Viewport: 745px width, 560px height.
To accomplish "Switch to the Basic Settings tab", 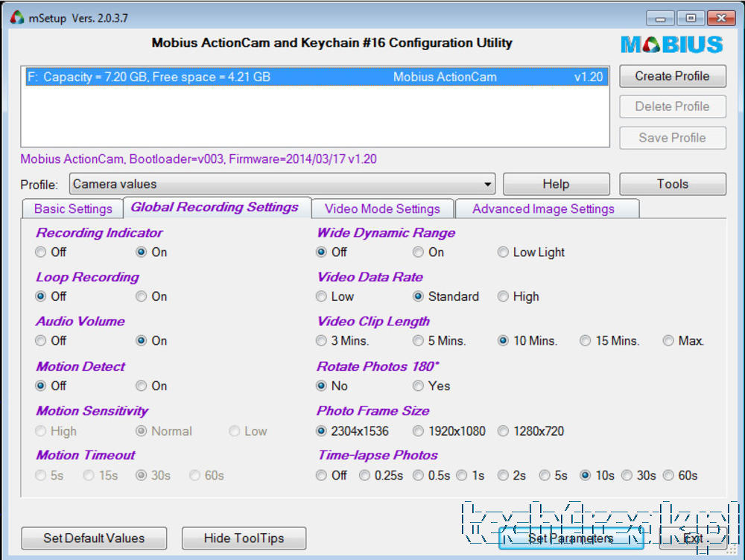I will click(x=73, y=209).
